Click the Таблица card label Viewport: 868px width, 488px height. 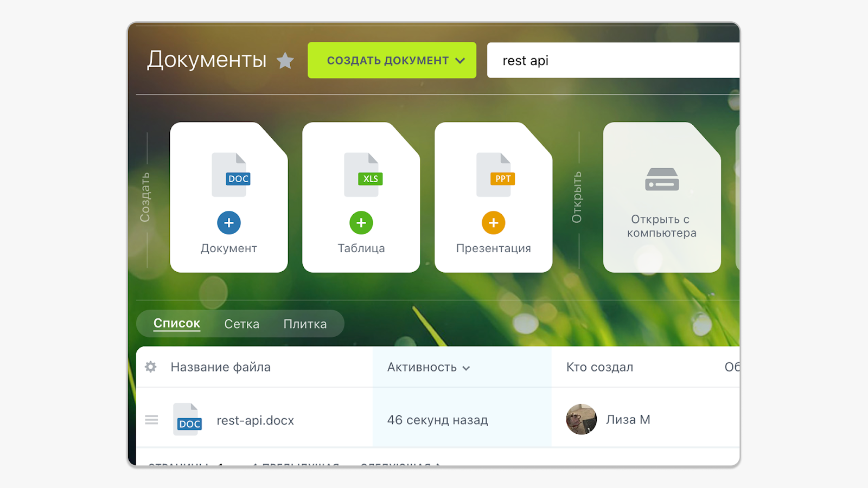(361, 248)
